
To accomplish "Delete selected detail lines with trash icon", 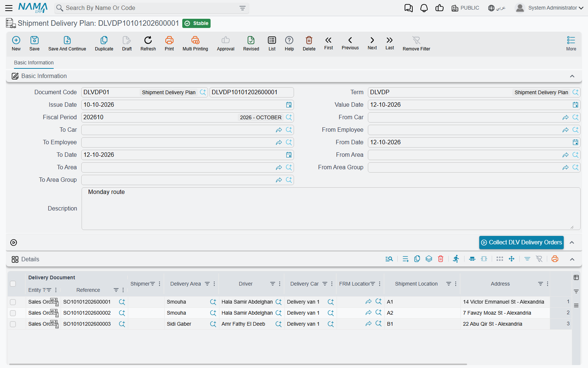I will tap(441, 259).
